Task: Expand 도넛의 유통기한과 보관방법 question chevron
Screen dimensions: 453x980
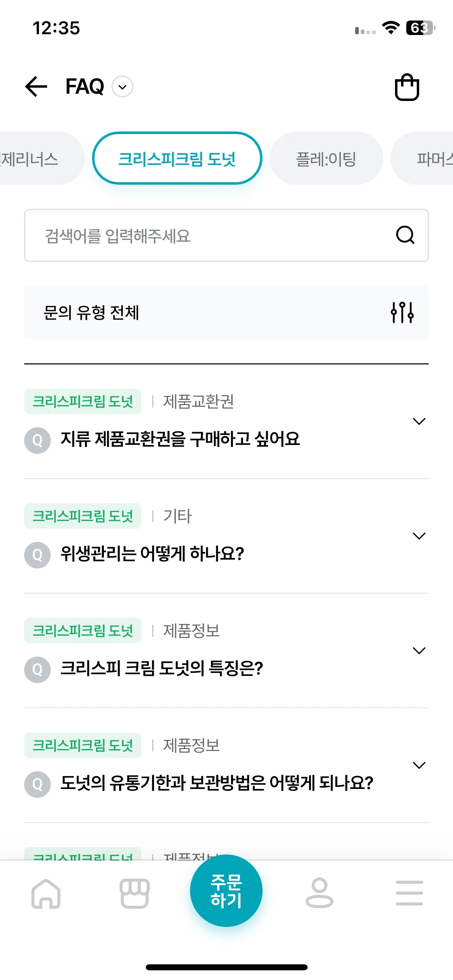Action: click(419, 765)
